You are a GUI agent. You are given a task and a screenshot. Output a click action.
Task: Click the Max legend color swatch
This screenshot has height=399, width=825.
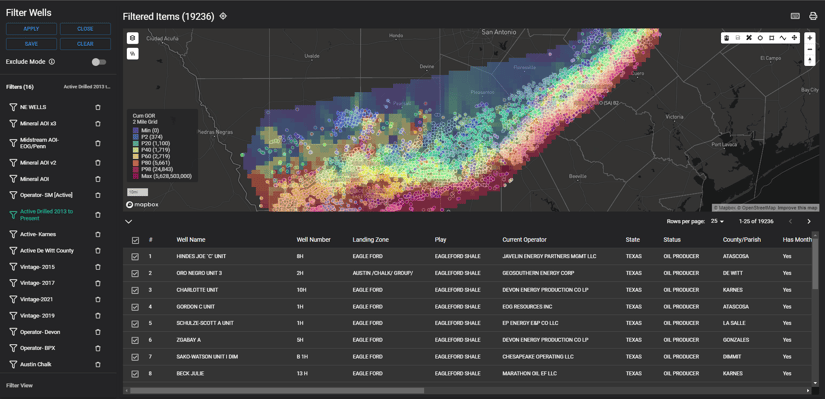(136, 176)
